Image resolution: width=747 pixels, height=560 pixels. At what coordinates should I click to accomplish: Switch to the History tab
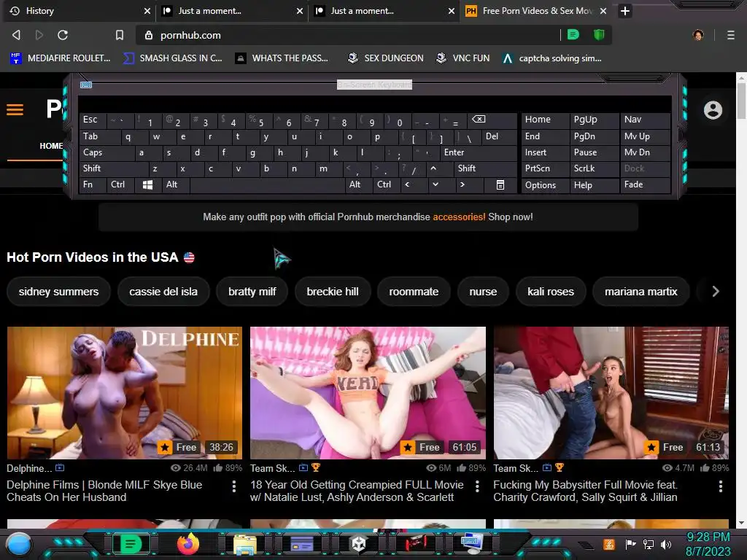click(79, 11)
